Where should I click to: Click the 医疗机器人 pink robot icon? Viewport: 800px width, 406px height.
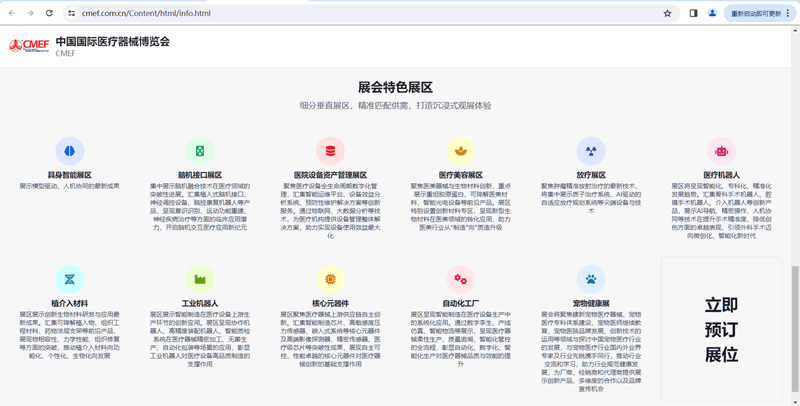721,151
